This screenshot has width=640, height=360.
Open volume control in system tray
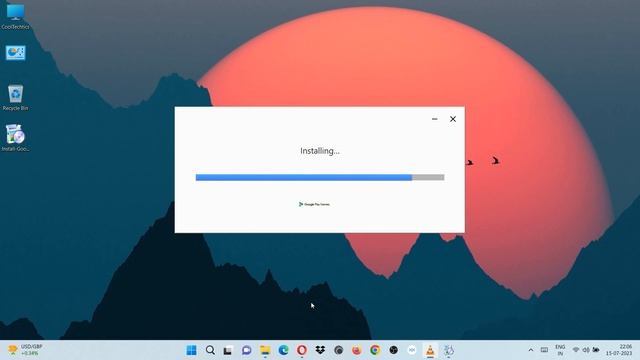coord(586,350)
